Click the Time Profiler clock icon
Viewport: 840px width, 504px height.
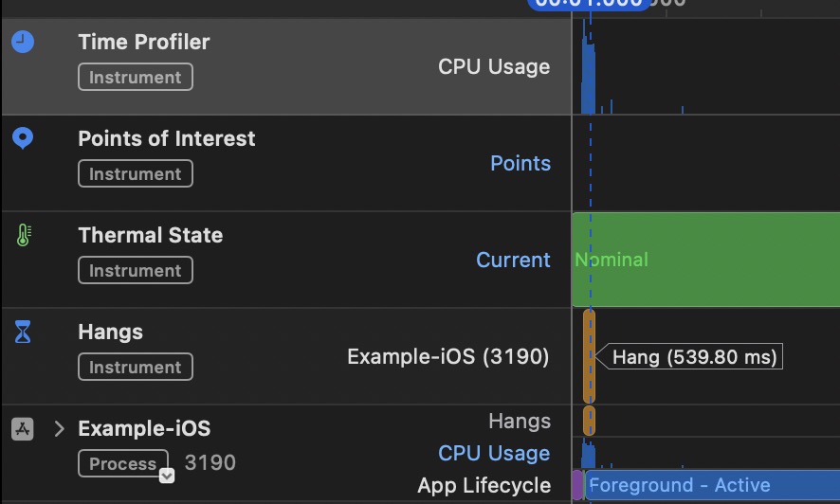pyautogui.click(x=23, y=42)
